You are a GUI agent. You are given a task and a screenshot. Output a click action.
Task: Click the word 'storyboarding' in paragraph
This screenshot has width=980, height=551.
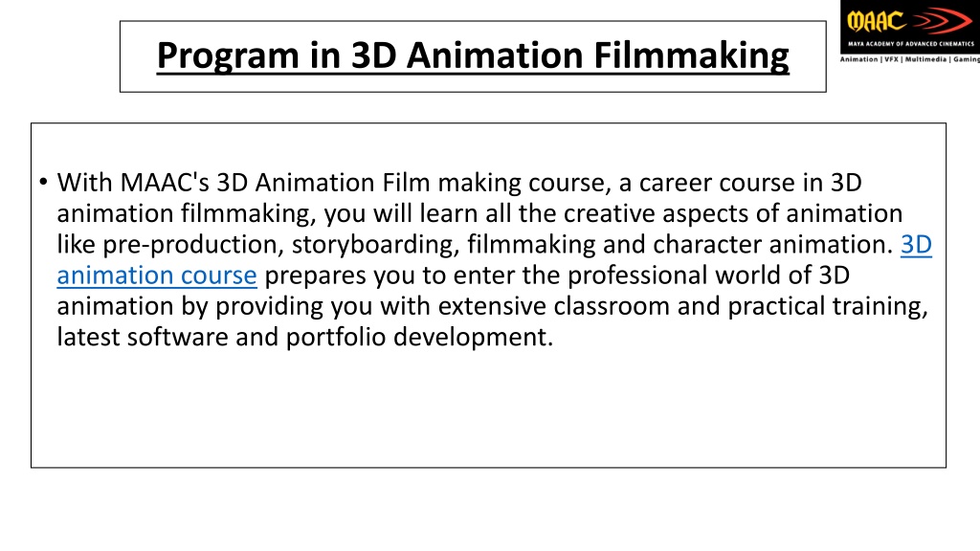375,244
